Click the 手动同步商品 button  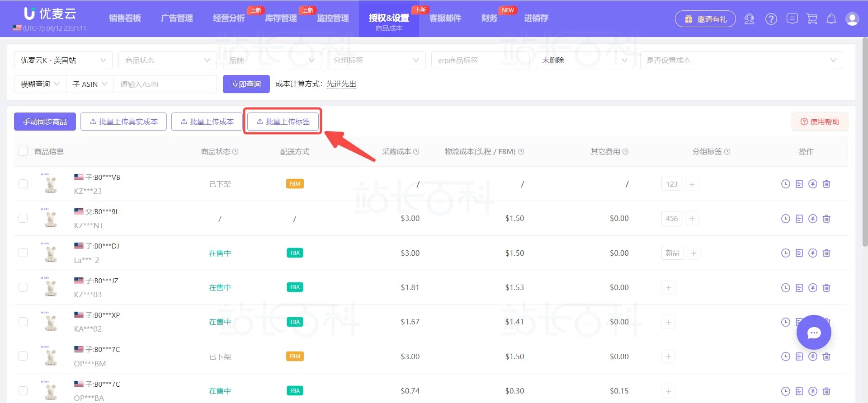point(45,122)
